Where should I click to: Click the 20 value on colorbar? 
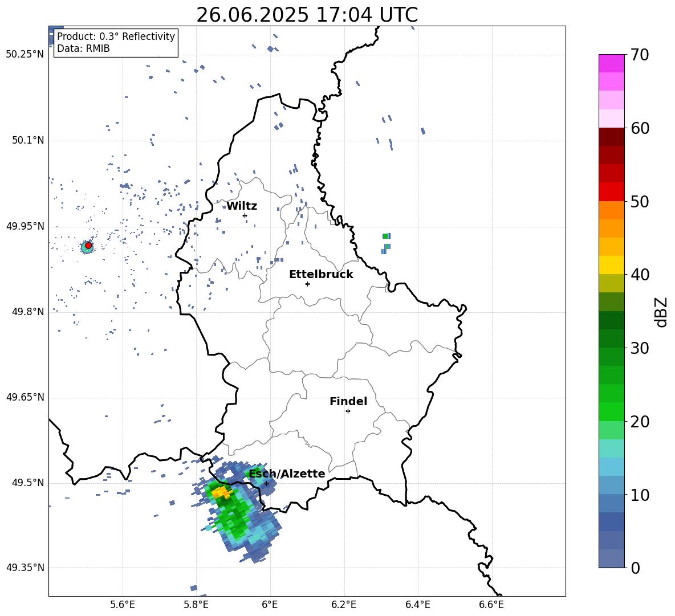[x=640, y=422]
